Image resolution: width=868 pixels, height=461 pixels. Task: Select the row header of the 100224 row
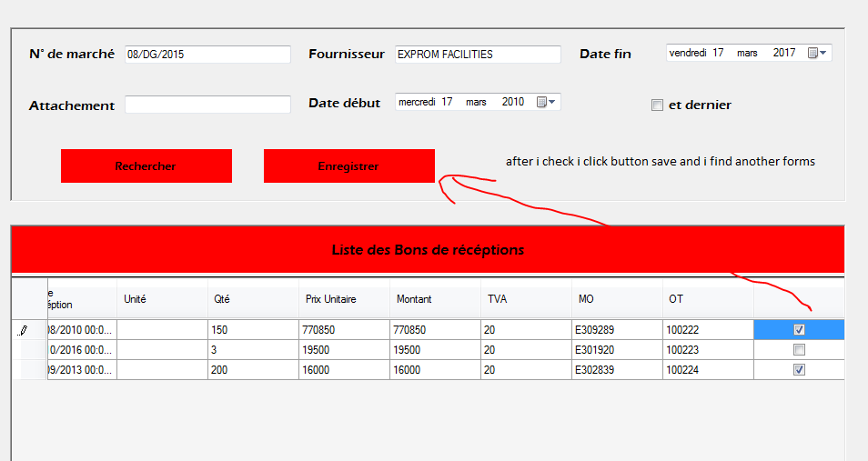pos(29,370)
